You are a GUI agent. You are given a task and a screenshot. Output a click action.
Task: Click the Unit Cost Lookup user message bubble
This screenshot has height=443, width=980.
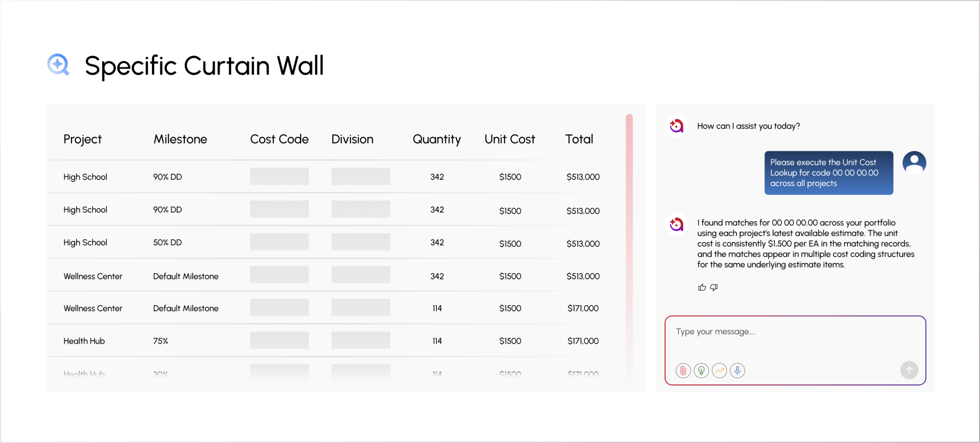click(x=829, y=173)
